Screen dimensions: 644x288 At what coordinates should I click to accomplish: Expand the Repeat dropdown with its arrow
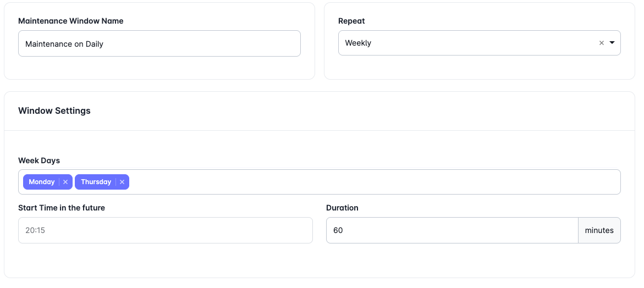click(612, 43)
